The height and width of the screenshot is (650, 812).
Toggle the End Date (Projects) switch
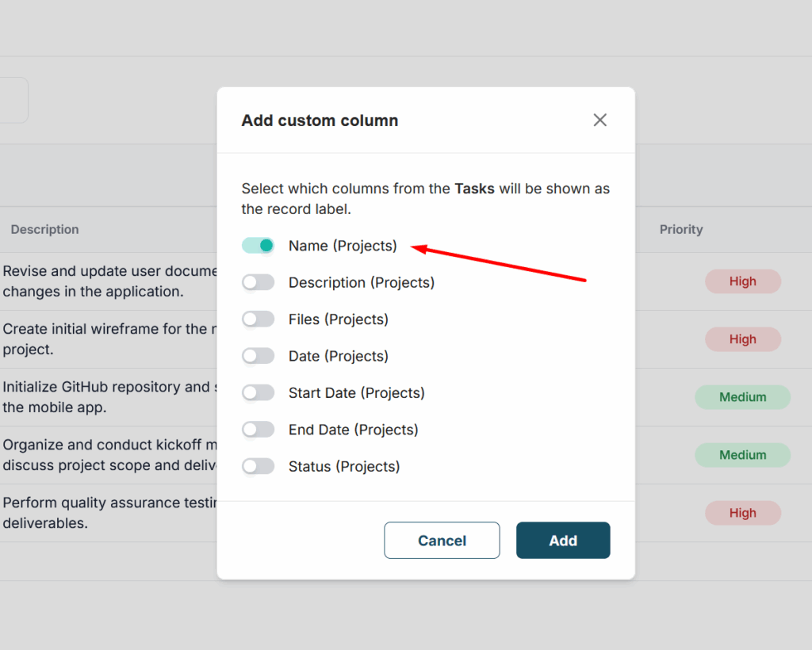[x=259, y=430]
